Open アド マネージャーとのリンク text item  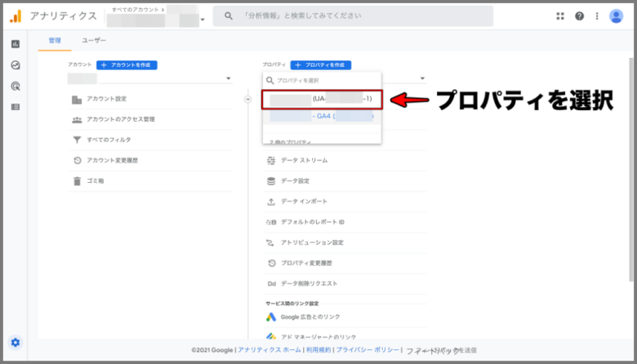tap(318, 337)
